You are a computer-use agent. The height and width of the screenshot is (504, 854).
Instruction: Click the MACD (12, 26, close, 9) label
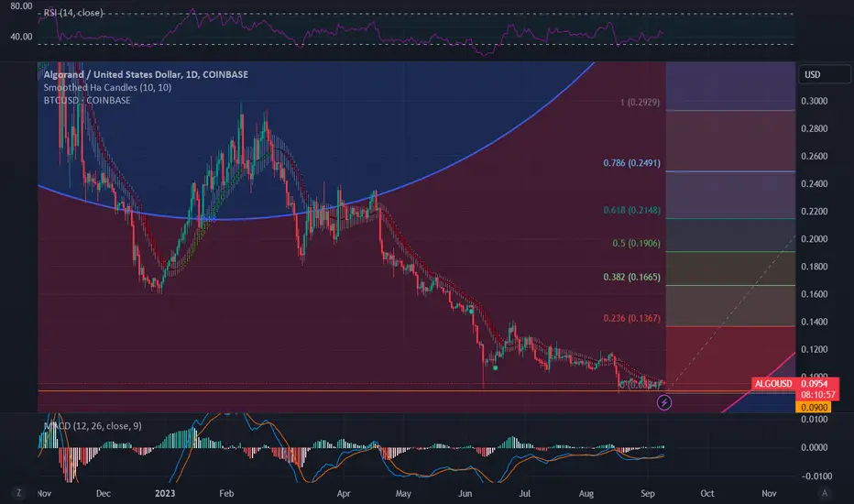92,425
